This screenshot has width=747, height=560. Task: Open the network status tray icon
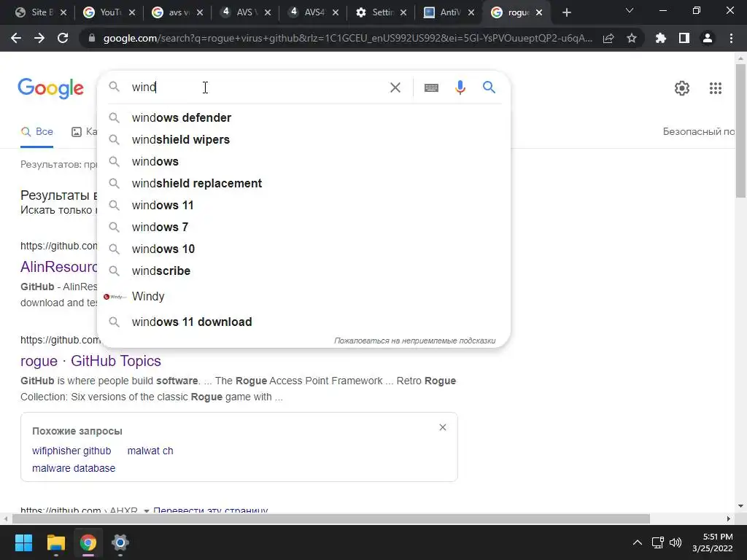pyautogui.click(x=657, y=542)
